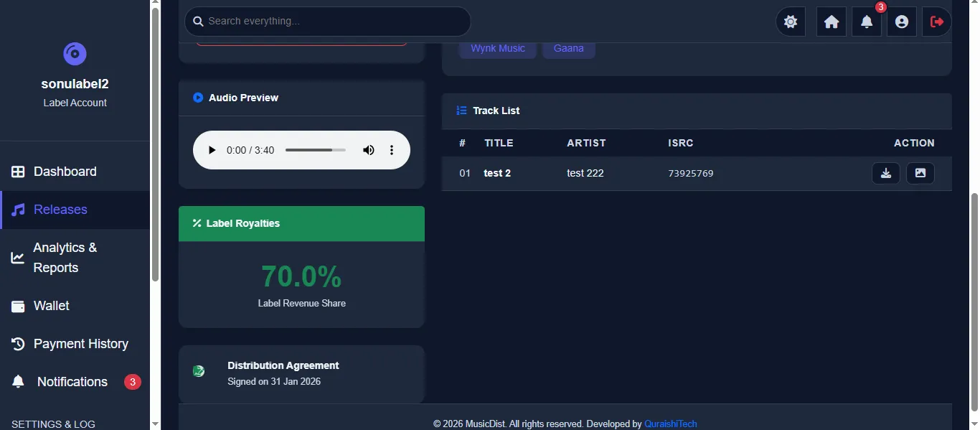The width and height of the screenshot is (980, 430).
Task: Click the Payment History clock icon
Action: [18, 344]
